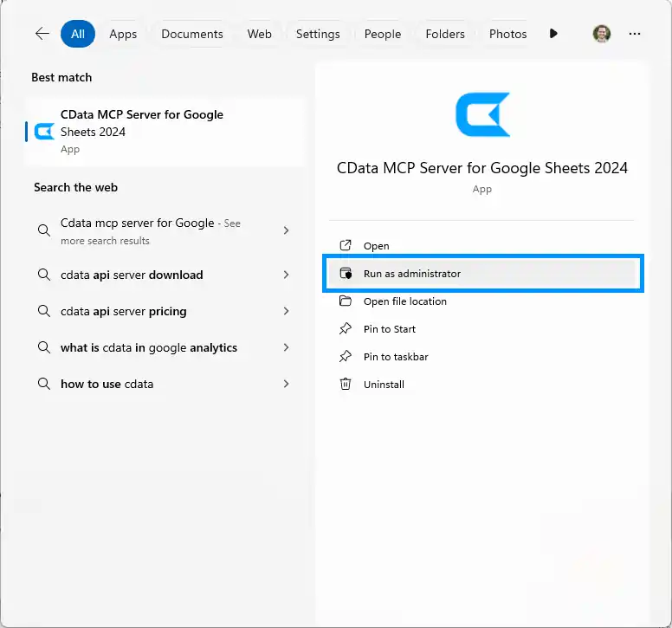Screen dimensions: 672x628
Task: Click the Open file location folder icon
Action: [346, 301]
